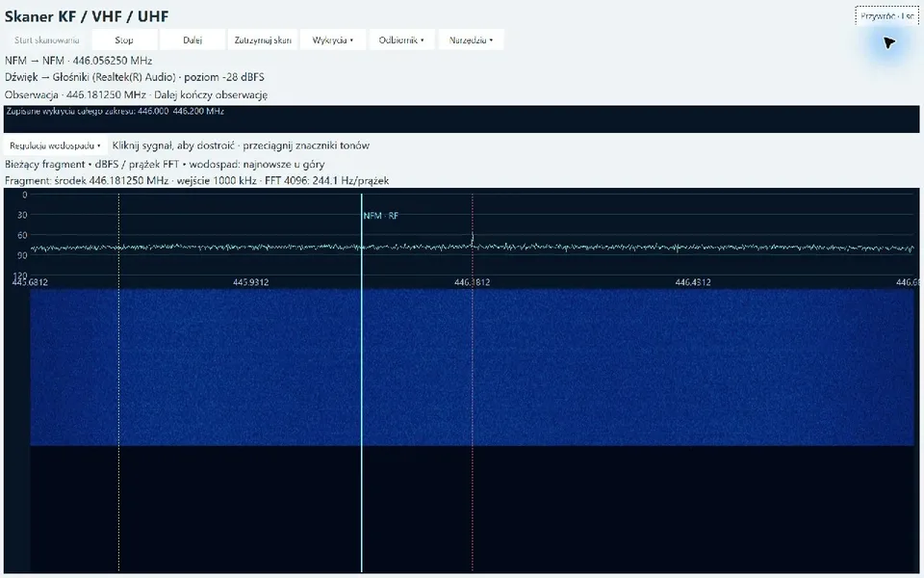
Task: Click the Dźwięk Głośniki Realtek audio status line
Action: pos(135,77)
